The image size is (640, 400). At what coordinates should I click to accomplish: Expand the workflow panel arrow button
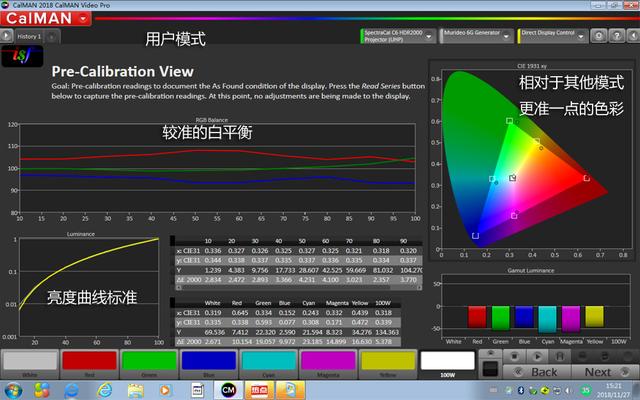click(6, 36)
